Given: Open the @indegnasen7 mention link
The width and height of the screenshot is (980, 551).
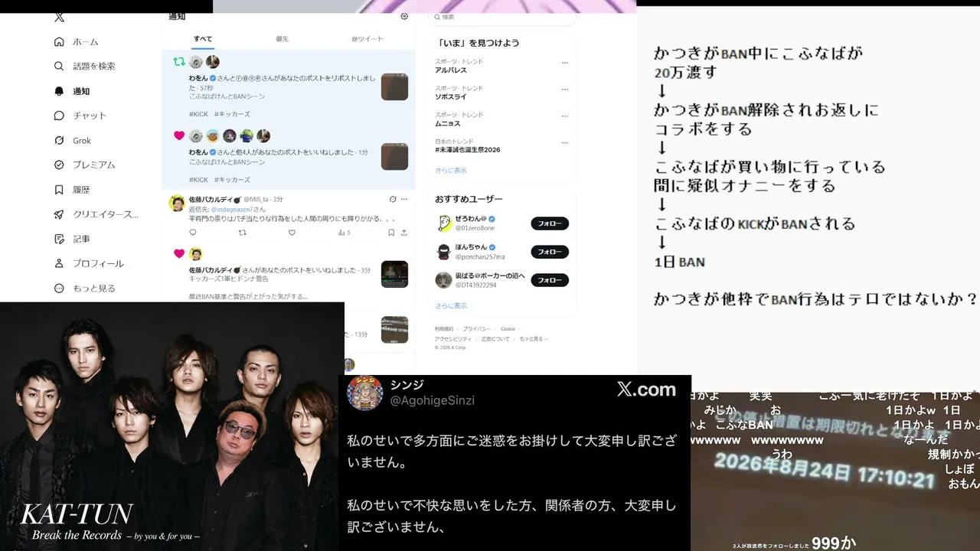Looking at the screenshot, I should 233,209.
